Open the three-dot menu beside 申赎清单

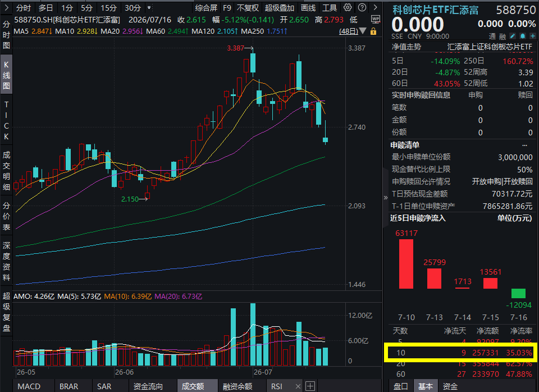click(524, 145)
